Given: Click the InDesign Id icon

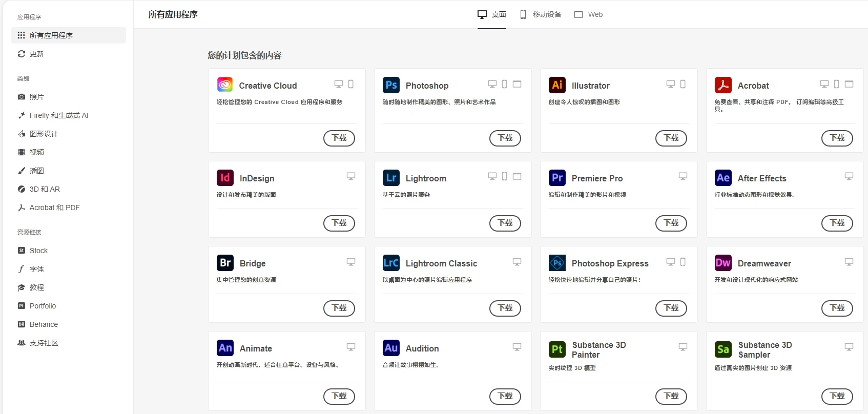Looking at the screenshot, I should [225, 177].
